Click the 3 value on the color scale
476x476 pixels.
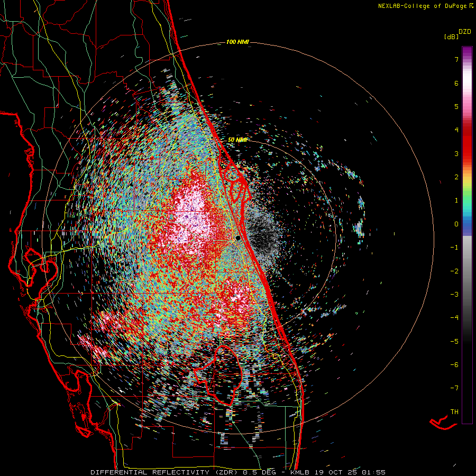456,153
